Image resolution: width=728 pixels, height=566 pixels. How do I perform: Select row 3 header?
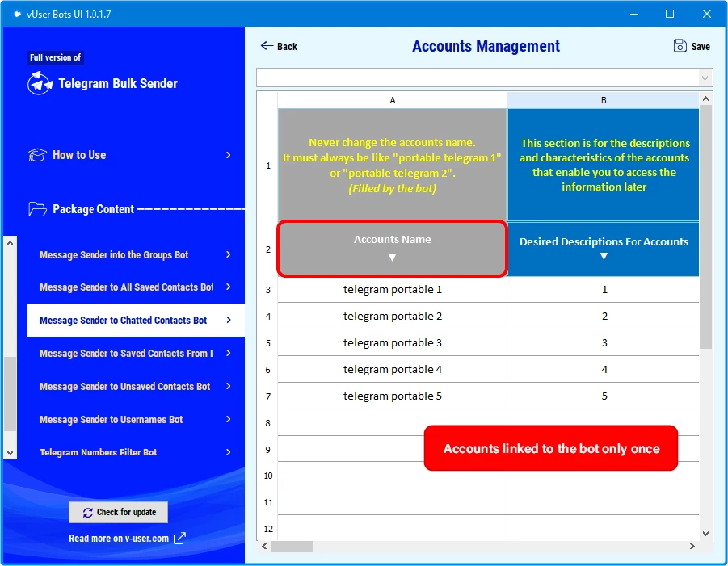click(268, 290)
